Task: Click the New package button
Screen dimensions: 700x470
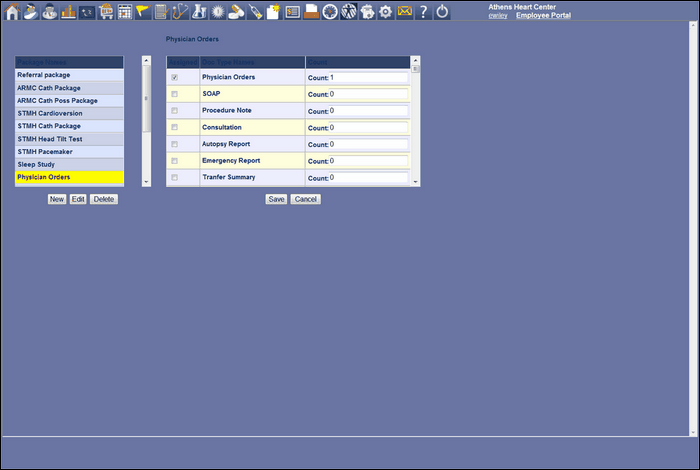Action: [x=57, y=199]
